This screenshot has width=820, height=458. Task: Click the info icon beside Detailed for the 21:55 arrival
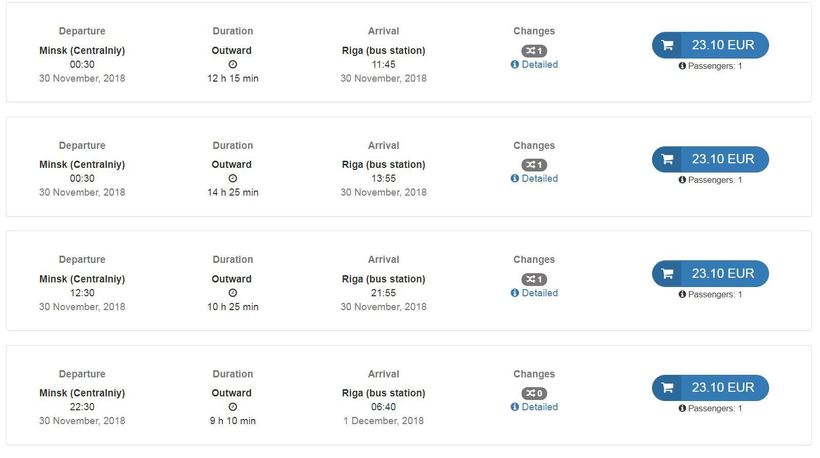tap(515, 293)
